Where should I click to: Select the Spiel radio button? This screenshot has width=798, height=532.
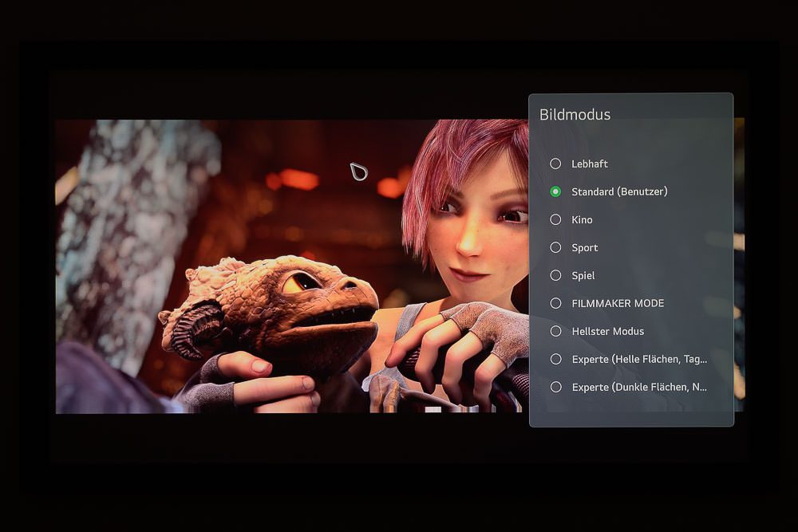click(x=555, y=275)
